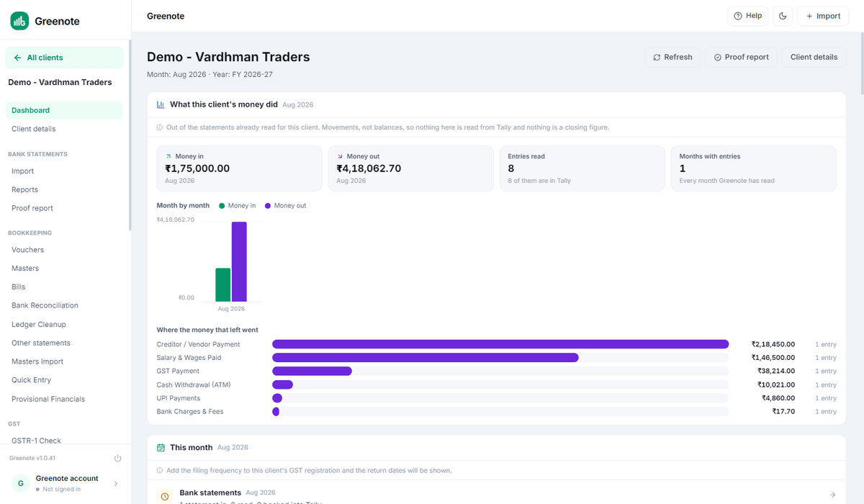Click the Greenote logo icon
Screen dimensions: 864x504
(x=19, y=21)
